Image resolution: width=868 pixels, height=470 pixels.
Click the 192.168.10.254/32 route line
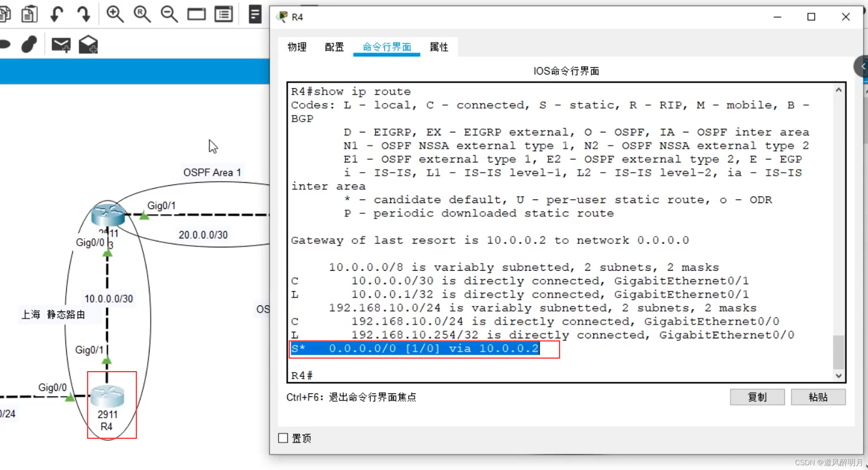(x=543, y=335)
